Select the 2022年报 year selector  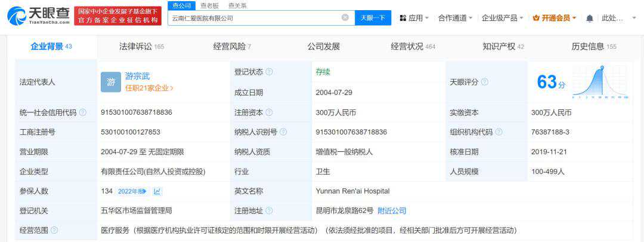coord(131,191)
